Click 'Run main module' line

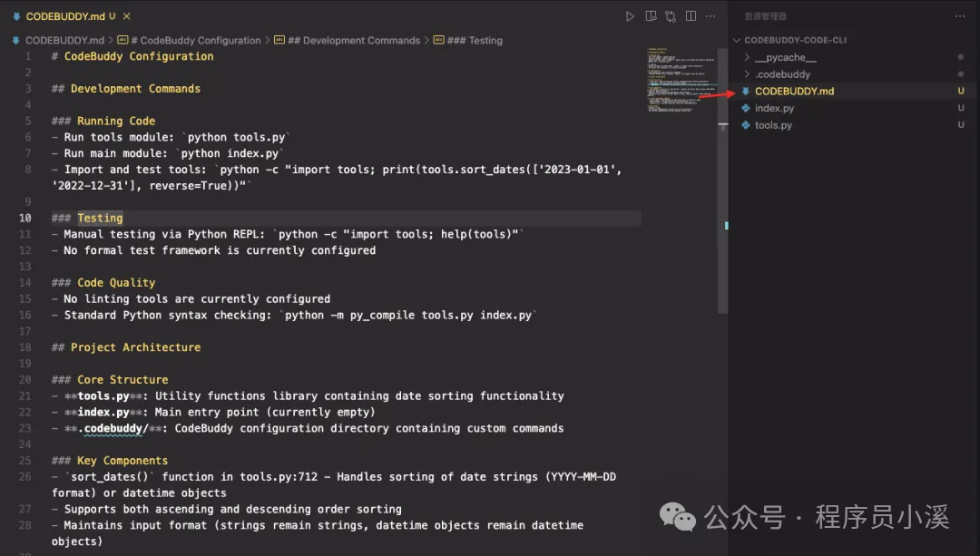168,153
